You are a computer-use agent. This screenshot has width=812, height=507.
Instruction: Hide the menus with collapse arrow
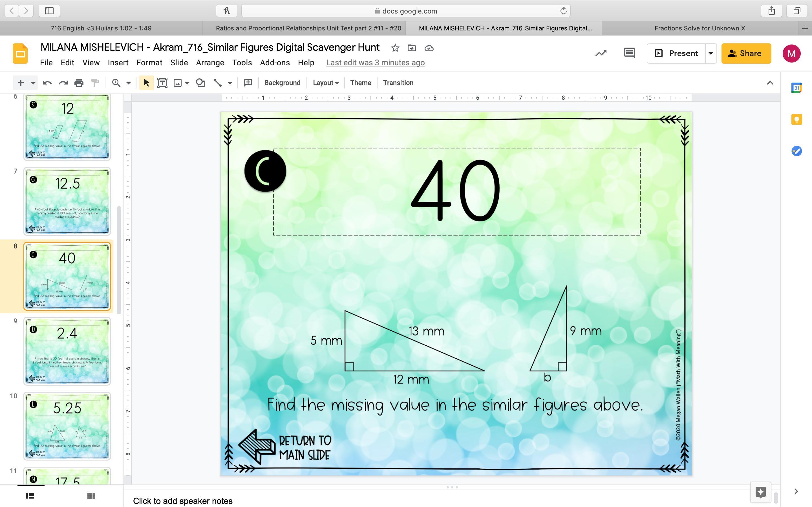[x=770, y=83]
